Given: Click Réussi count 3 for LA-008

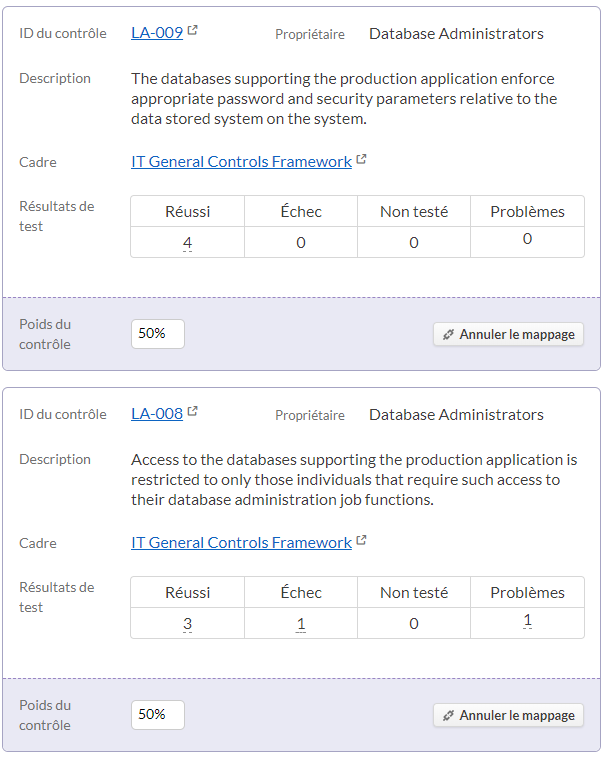Looking at the screenshot, I should pos(188,623).
